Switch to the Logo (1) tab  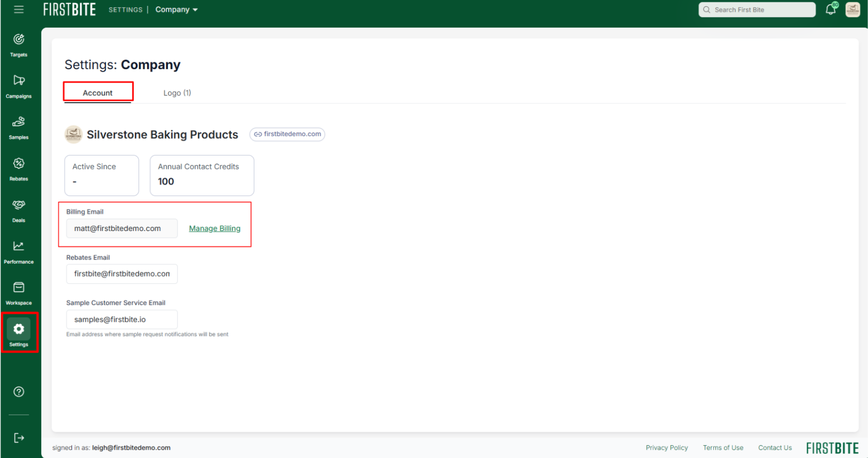177,93
